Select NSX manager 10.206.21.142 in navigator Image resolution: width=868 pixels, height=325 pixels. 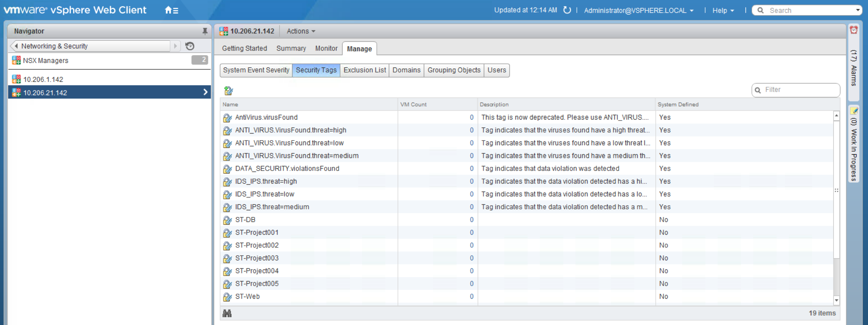[x=110, y=92]
